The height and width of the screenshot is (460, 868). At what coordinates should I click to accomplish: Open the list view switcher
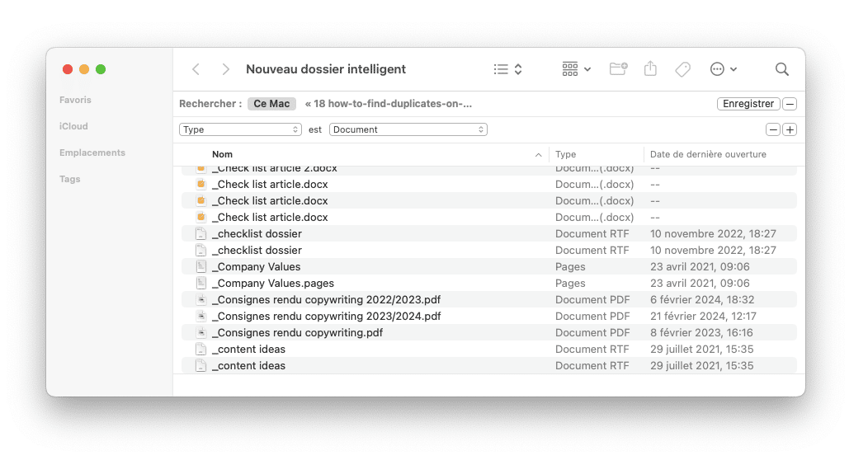pos(507,69)
